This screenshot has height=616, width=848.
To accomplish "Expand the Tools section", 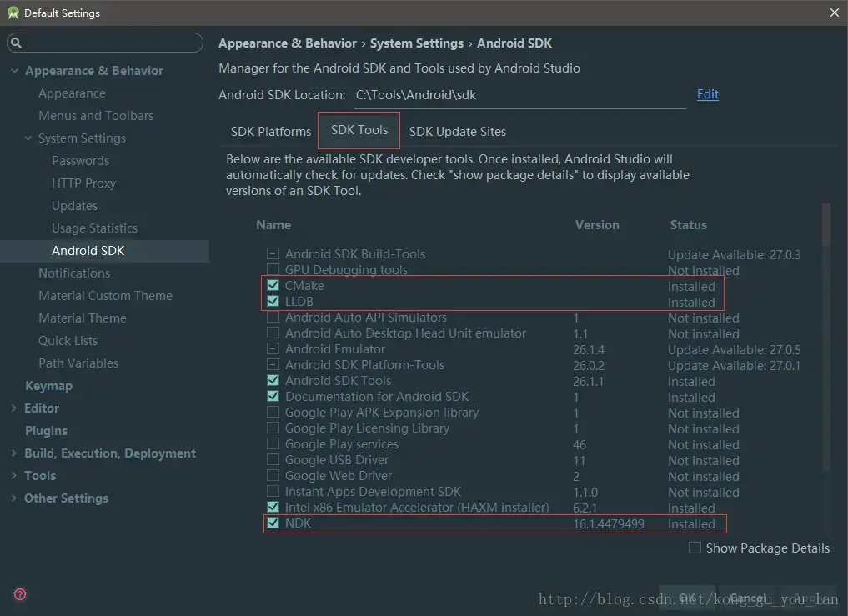I will pos(13,476).
